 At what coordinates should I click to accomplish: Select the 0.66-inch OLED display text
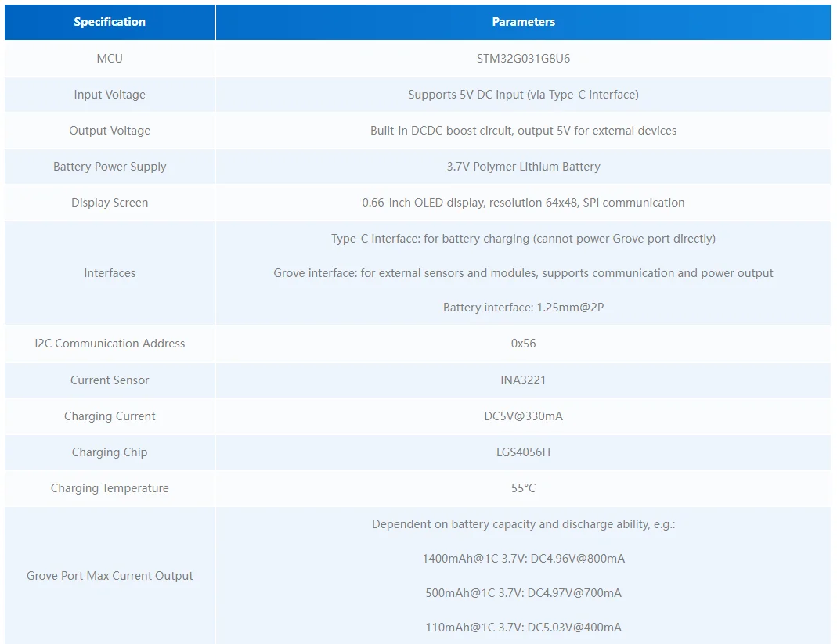523,203
